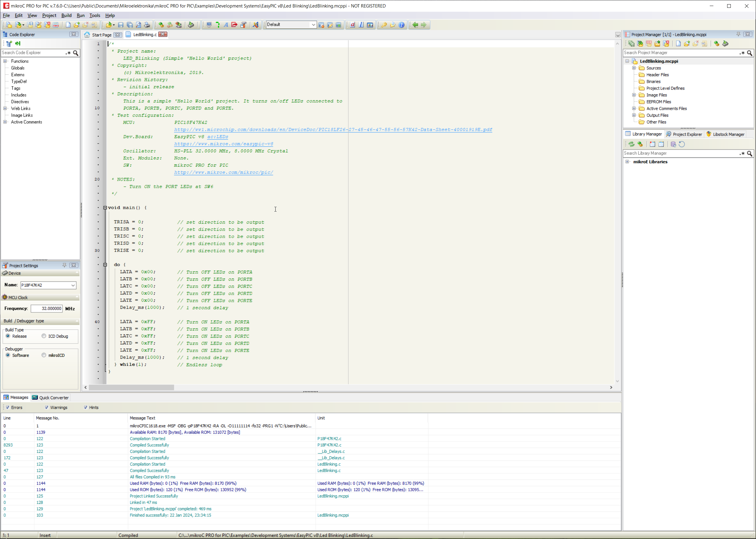Click the Build and Program chip icon
The image size is (756, 539).
coord(179,25)
